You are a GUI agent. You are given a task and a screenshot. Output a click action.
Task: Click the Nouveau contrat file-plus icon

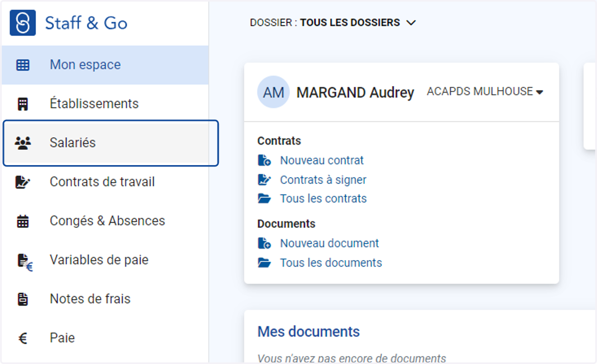pyautogui.click(x=264, y=160)
